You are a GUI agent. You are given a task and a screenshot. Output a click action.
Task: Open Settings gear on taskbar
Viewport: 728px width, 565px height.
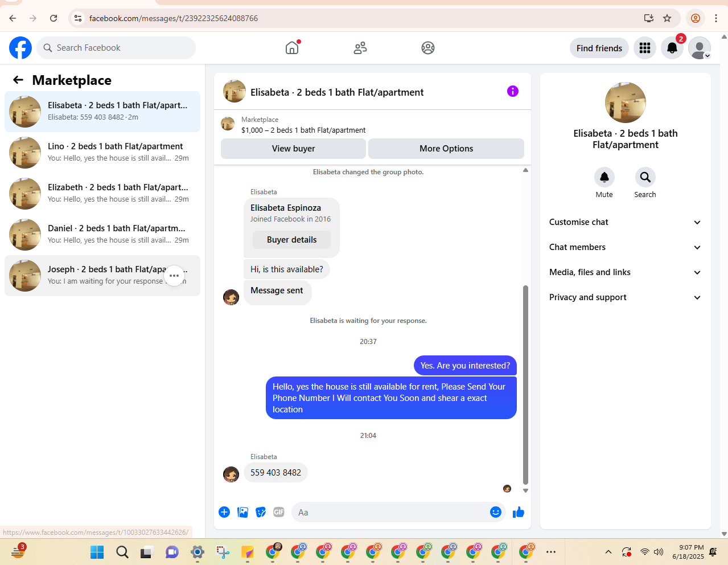(198, 552)
